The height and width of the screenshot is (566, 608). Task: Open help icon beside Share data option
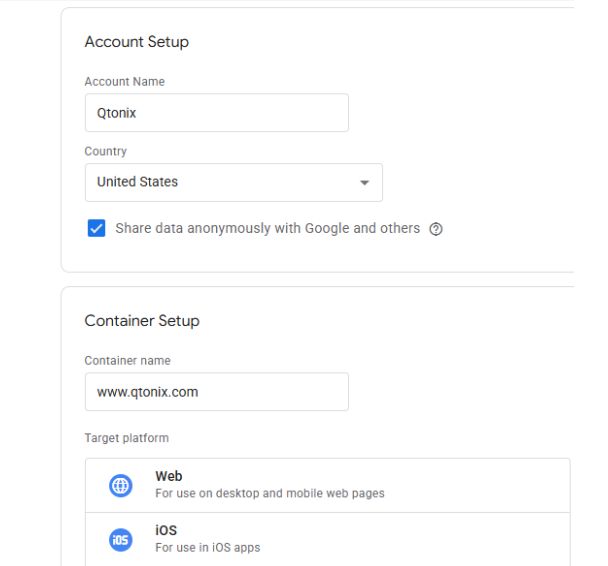click(436, 229)
